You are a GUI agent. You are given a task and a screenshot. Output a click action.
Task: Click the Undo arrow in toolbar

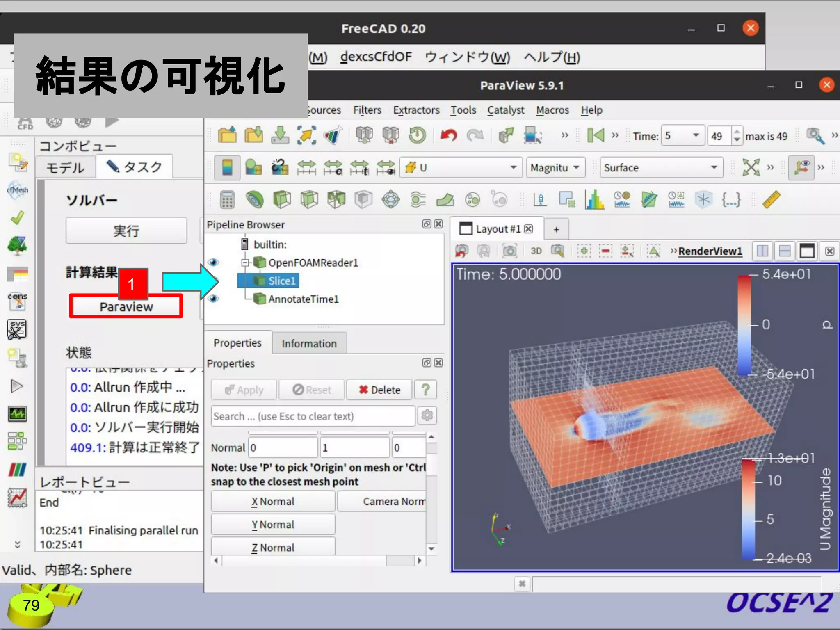(x=448, y=135)
